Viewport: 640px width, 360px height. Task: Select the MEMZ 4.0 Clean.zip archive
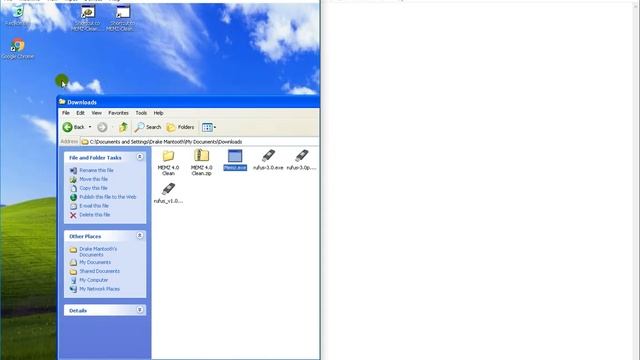pyautogui.click(x=202, y=162)
